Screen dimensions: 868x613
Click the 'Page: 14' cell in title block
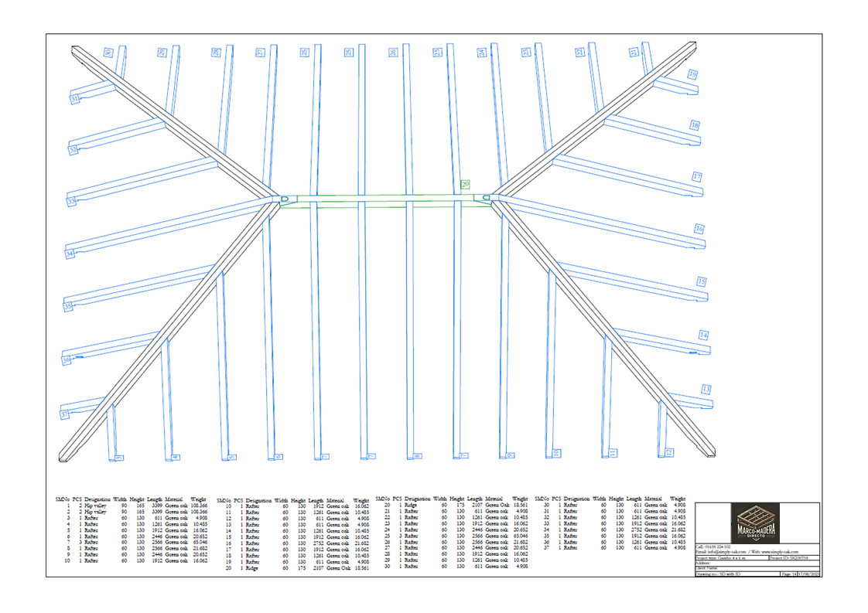[x=789, y=574]
